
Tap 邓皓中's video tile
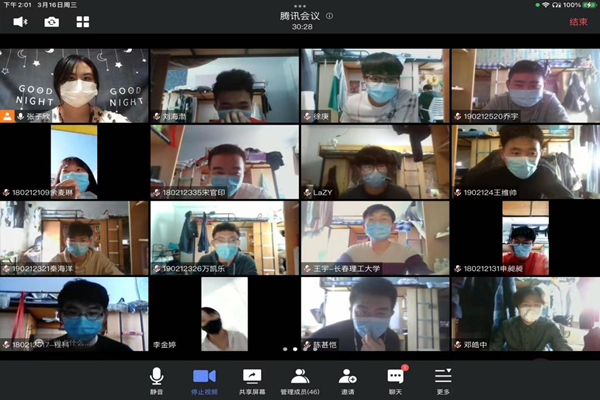[524, 314]
